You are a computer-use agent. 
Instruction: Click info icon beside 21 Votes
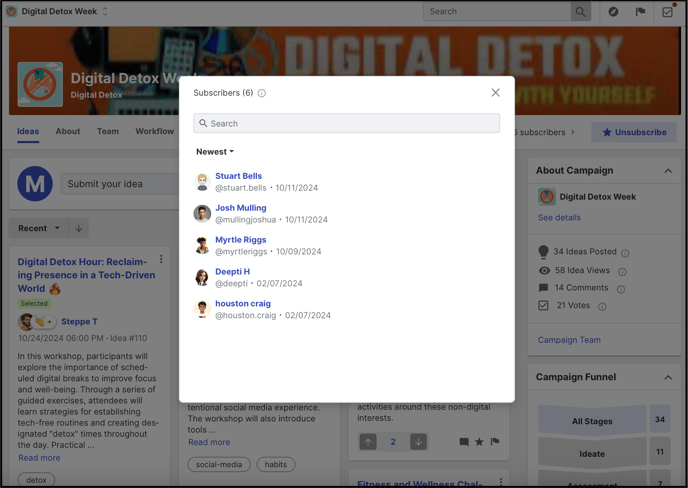point(602,307)
